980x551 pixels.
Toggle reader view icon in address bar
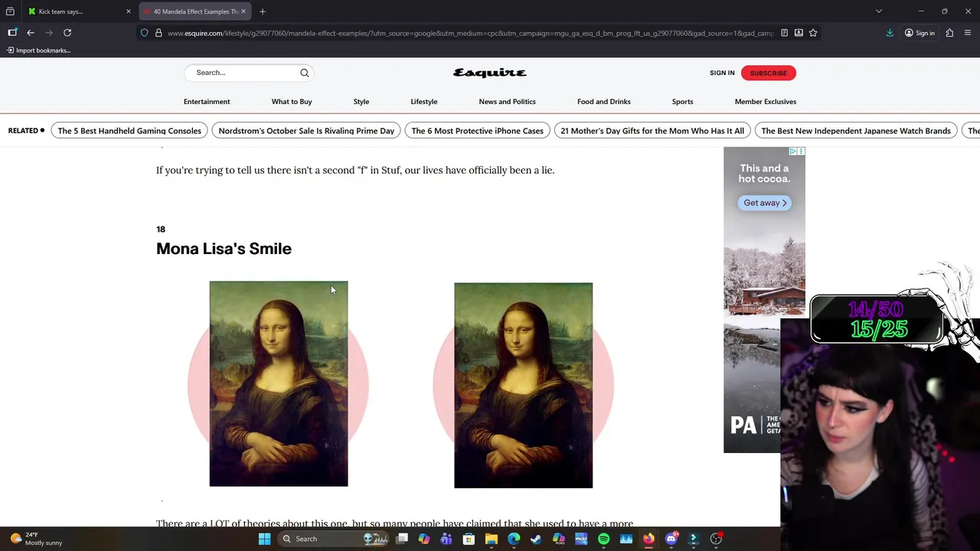784,33
